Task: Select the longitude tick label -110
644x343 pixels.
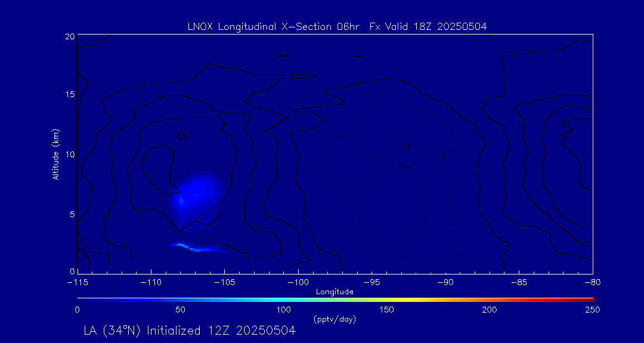Action: (x=151, y=282)
